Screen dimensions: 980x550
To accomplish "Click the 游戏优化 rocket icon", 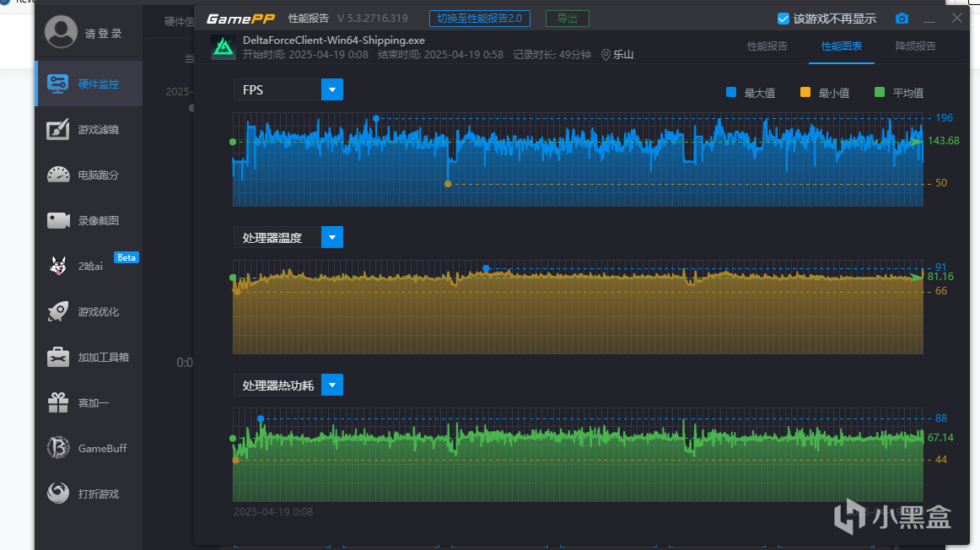I will (58, 311).
